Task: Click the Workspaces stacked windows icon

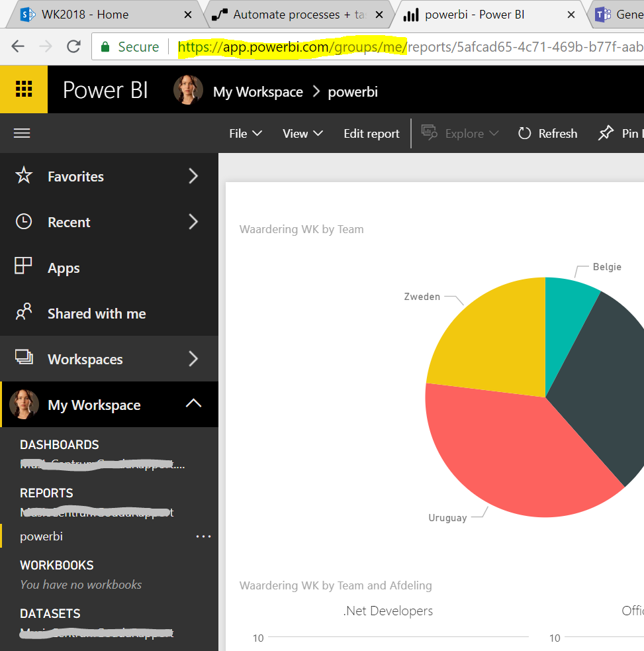Action: click(24, 357)
